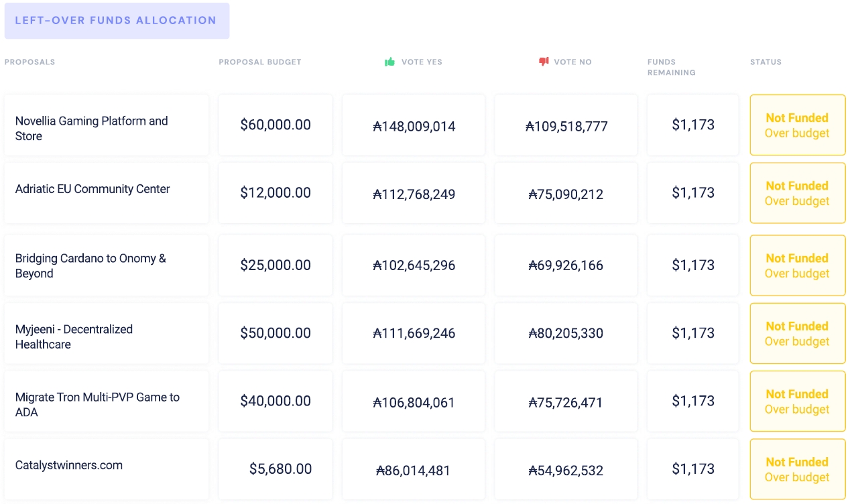
Task: Click the Proposal Budget column header
Action: [x=260, y=62]
